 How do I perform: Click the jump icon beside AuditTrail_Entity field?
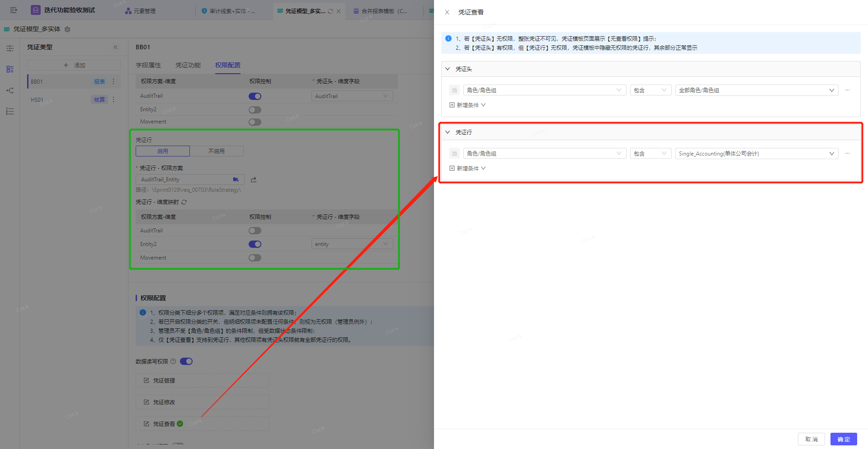click(254, 180)
